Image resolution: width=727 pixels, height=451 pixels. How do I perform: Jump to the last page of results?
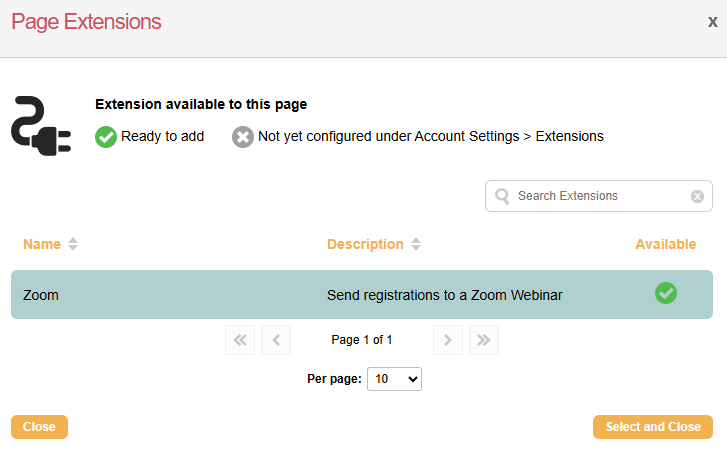tap(484, 340)
